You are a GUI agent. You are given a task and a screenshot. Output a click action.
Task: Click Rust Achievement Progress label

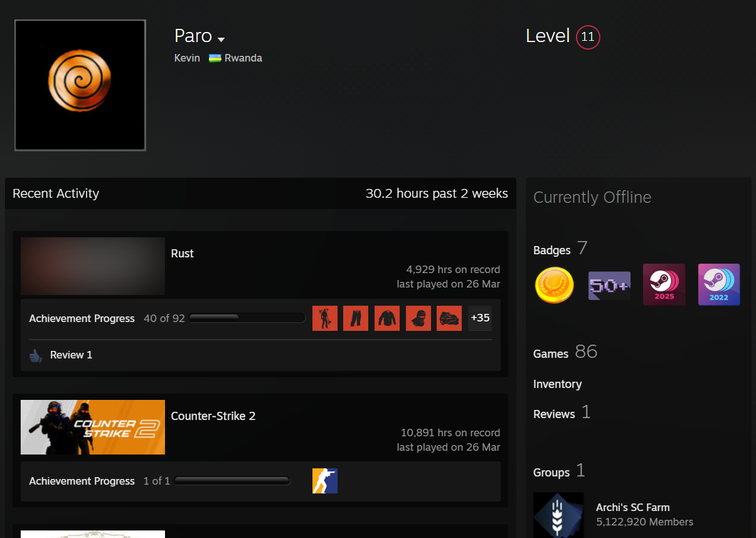point(82,318)
